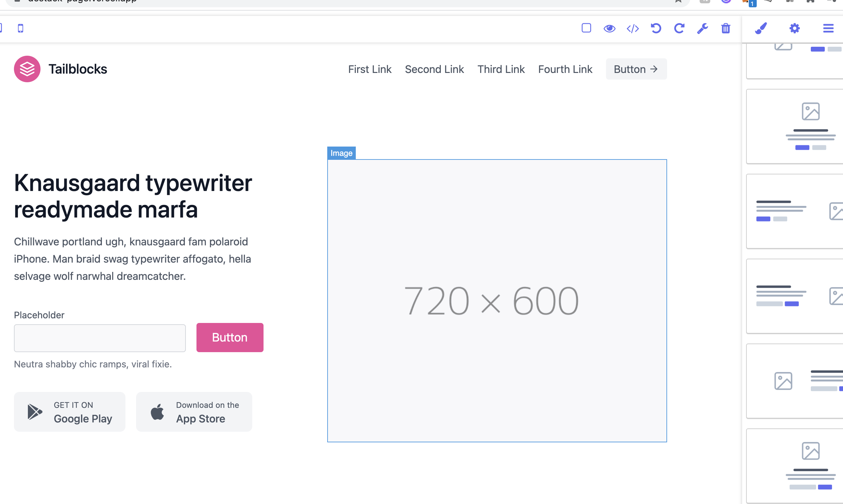The height and width of the screenshot is (504, 843).
Task: Click the pink Button
Action: [230, 337]
